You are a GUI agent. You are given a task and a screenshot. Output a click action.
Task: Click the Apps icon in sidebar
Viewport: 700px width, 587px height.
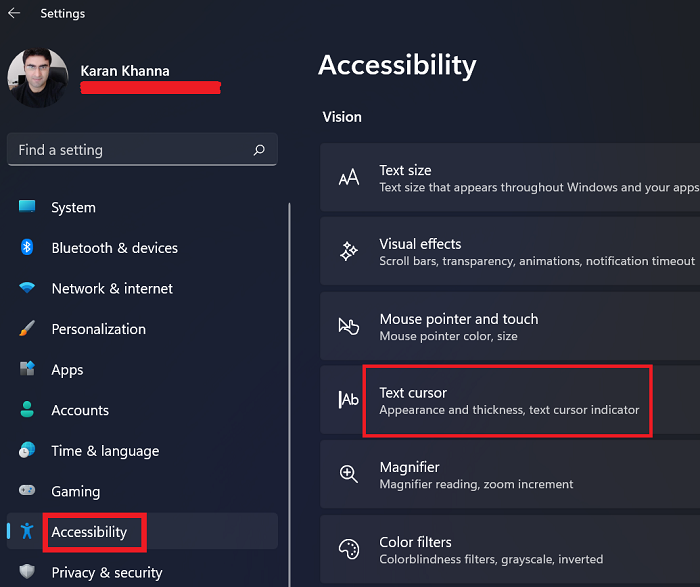coord(27,369)
